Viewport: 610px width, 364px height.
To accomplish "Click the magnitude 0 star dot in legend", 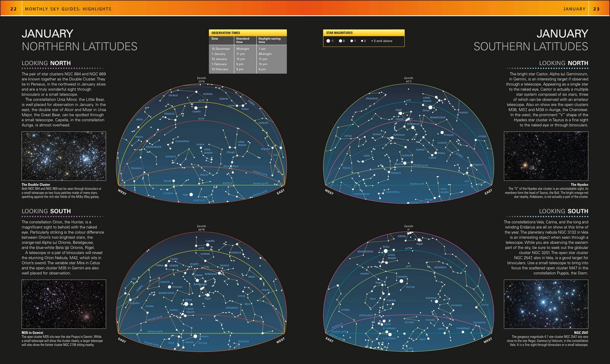I will click(341, 41).
